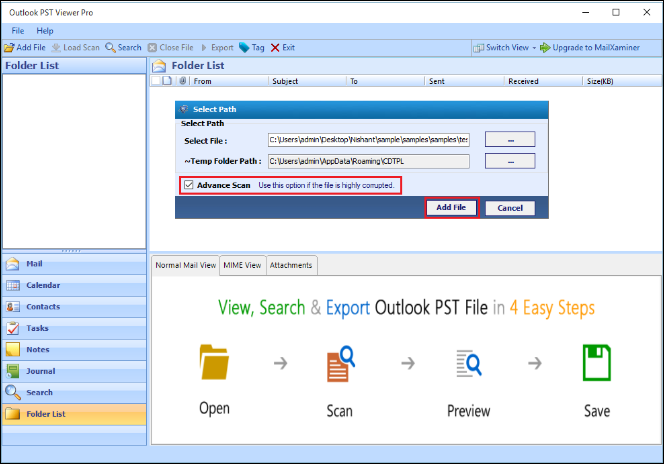Toggle select-all checkbox in list header
Viewport: 664px width, 464px height.
[x=156, y=80]
